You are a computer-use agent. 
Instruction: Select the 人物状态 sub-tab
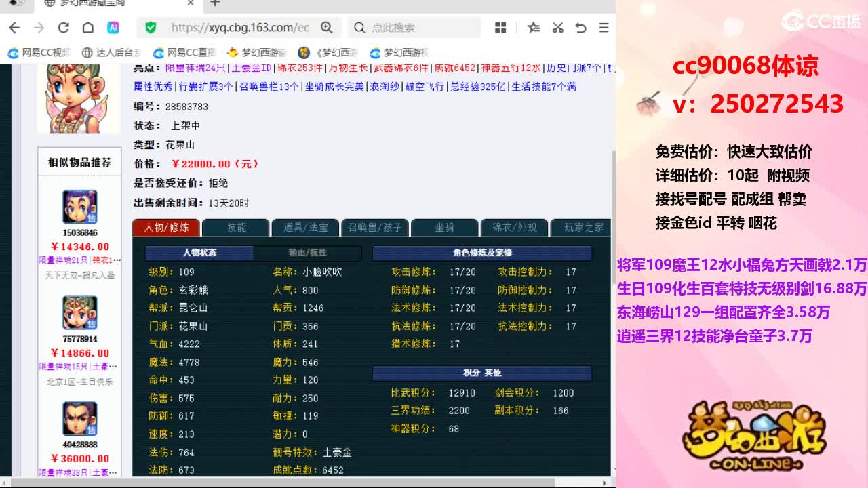tap(199, 253)
